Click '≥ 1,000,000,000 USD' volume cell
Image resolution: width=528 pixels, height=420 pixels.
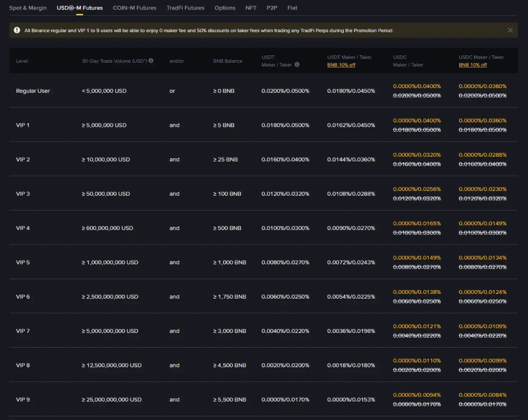coord(110,263)
